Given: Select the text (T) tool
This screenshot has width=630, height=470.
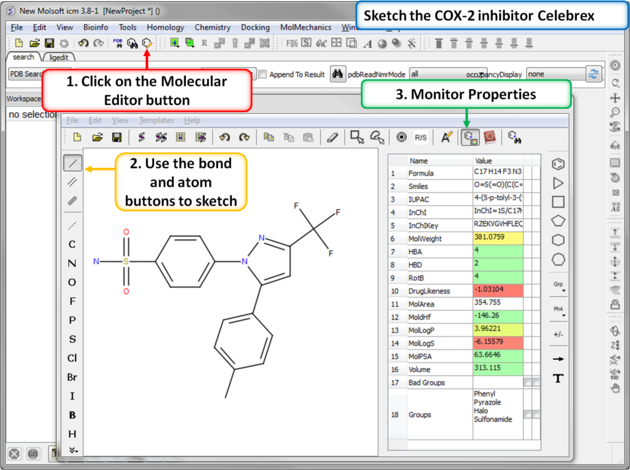Looking at the screenshot, I should click(x=558, y=378).
